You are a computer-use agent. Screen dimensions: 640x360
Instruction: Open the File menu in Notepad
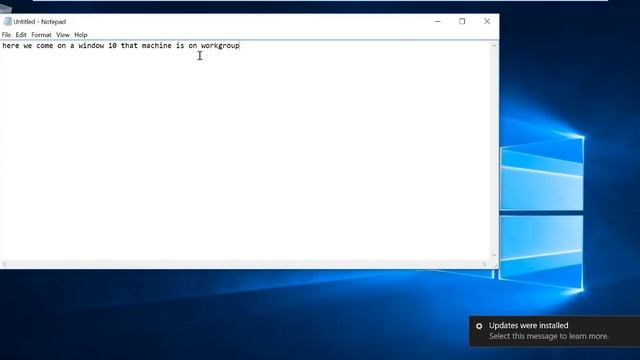point(6,35)
